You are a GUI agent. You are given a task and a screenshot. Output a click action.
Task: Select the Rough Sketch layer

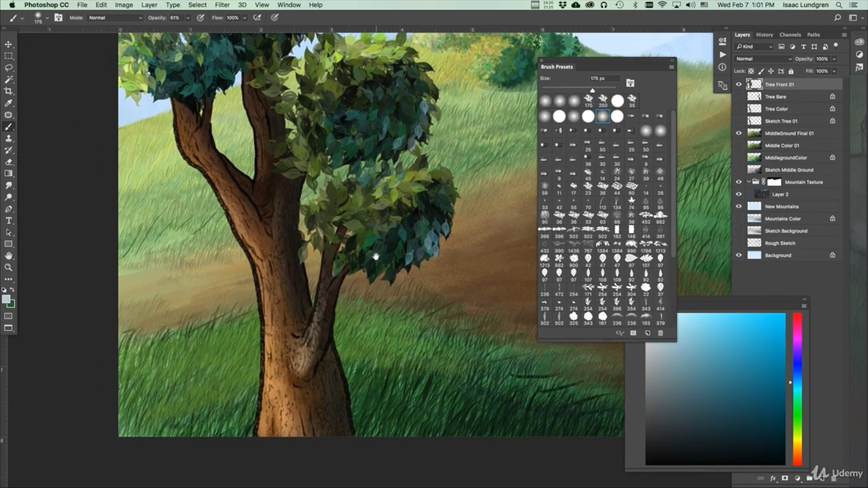point(780,243)
